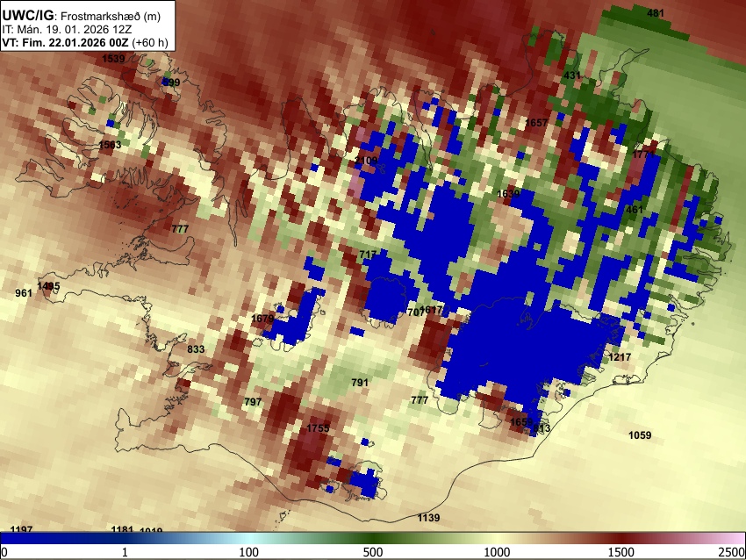Image resolution: width=746 pixels, height=560 pixels.
Task: Click the dark blue zero end of color scale
Action: click(x=6, y=538)
